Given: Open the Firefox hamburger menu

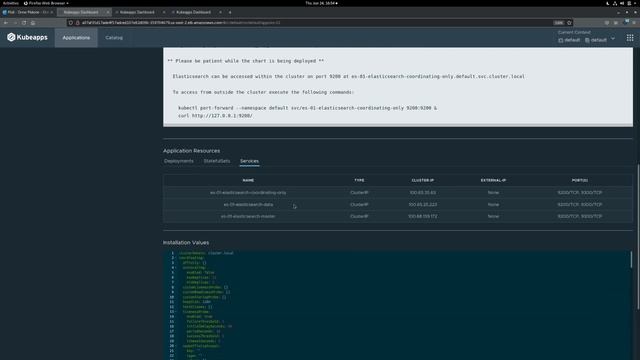Looking at the screenshot, I should pos(634,23).
